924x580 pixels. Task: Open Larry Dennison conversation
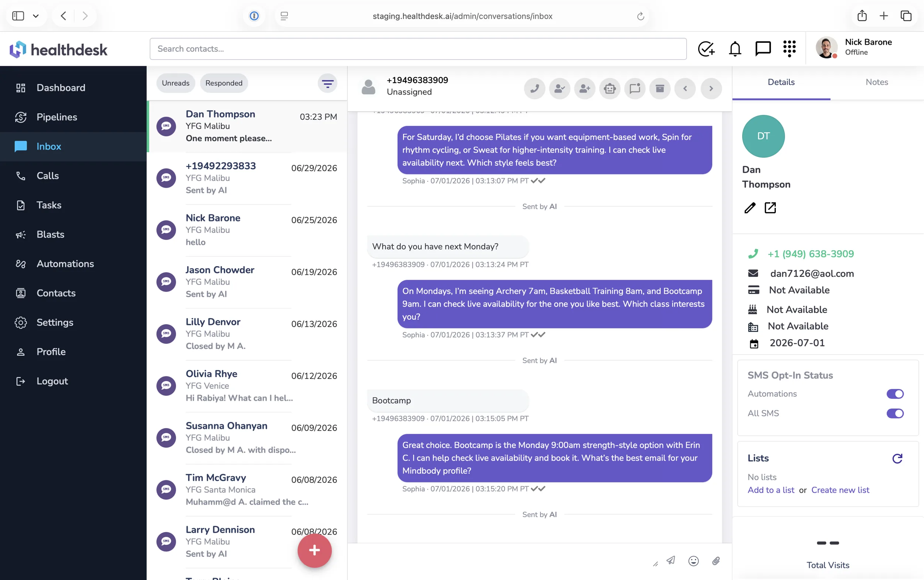click(x=247, y=542)
